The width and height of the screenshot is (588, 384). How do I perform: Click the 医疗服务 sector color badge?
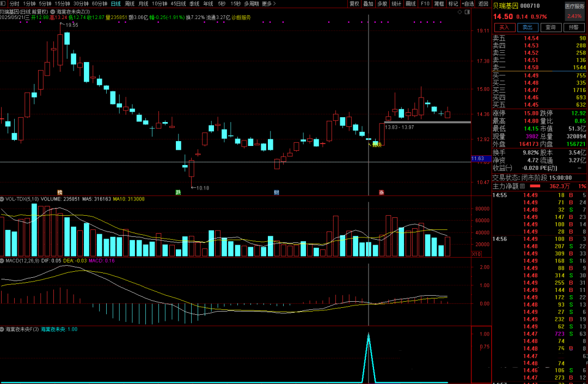pyautogui.click(x=574, y=6)
